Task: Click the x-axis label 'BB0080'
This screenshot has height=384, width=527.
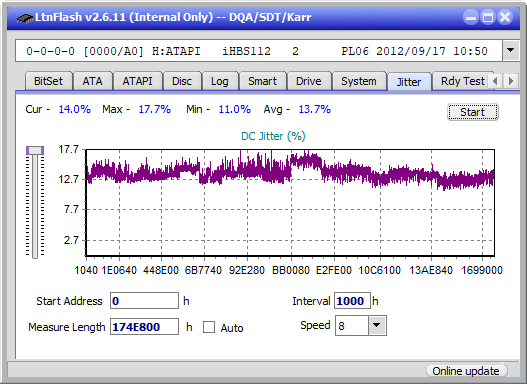Action: 291,270
